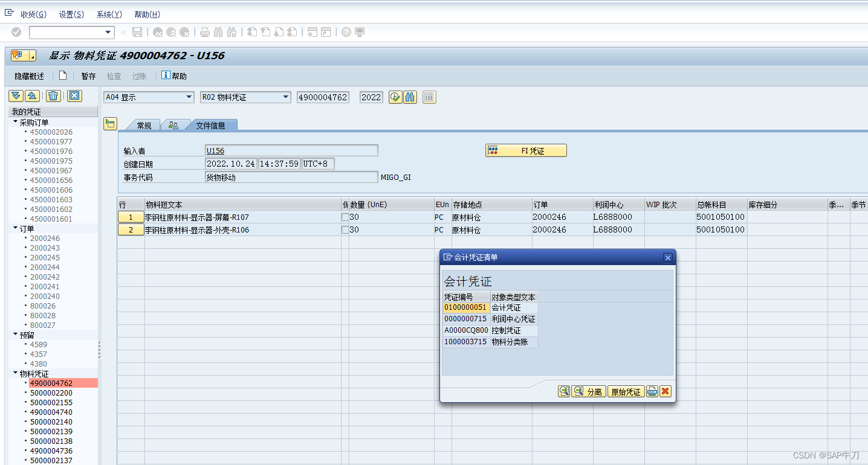
Task: Collapse the 订单 tree node
Action: tap(16, 228)
